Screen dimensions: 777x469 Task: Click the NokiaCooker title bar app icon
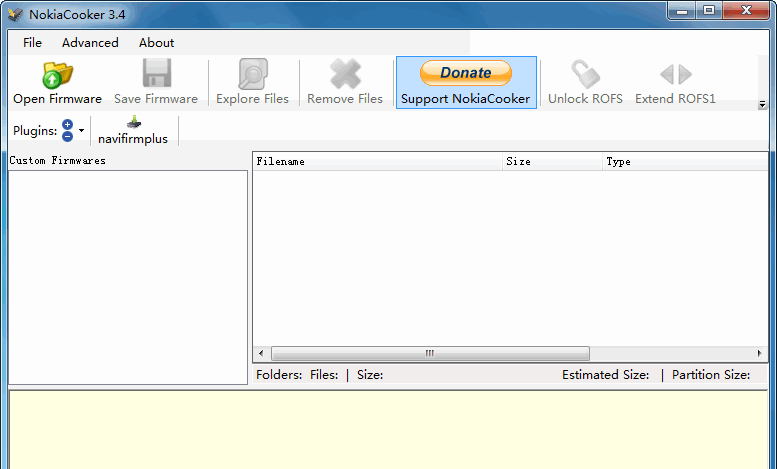(x=16, y=14)
